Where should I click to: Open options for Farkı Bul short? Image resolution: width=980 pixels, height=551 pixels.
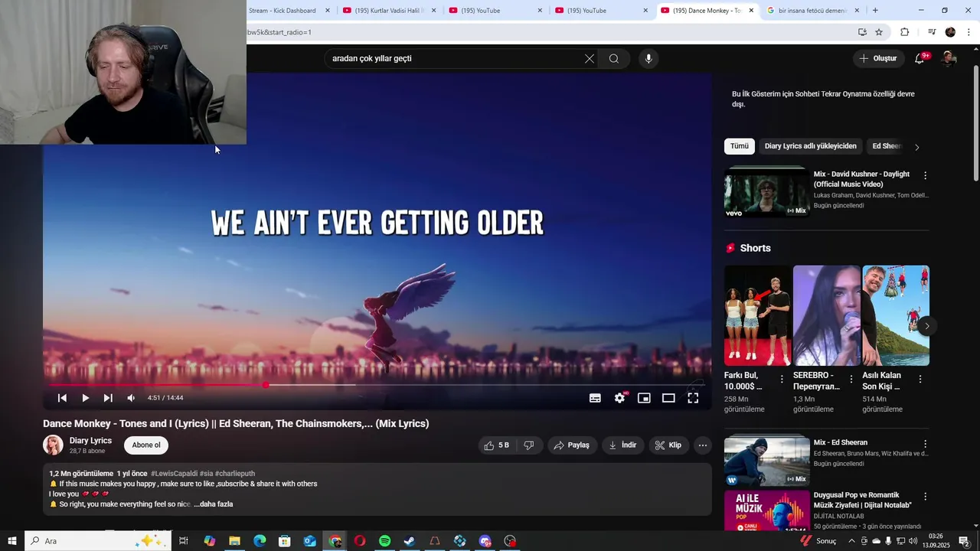[x=782, y=380]
